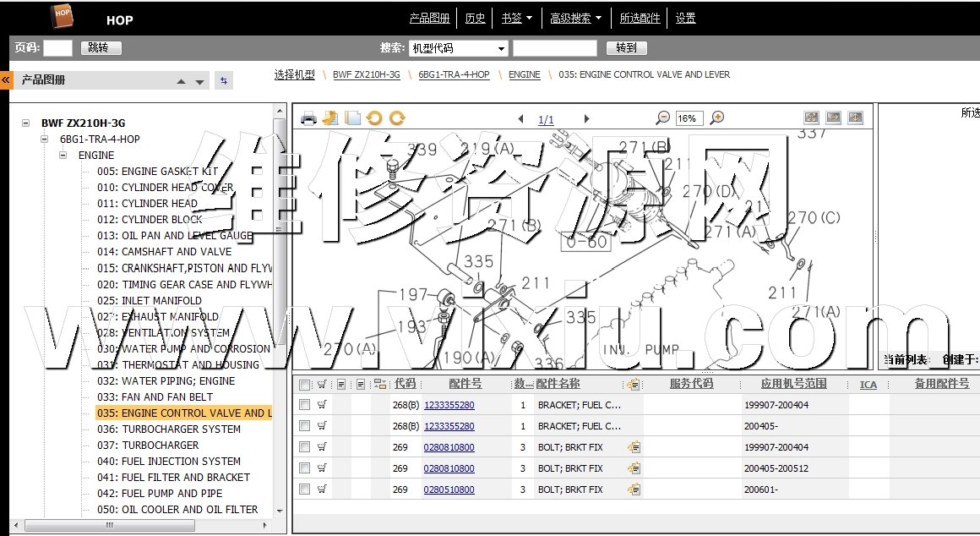Rotate the diagram clockwise

click(396, 118)
